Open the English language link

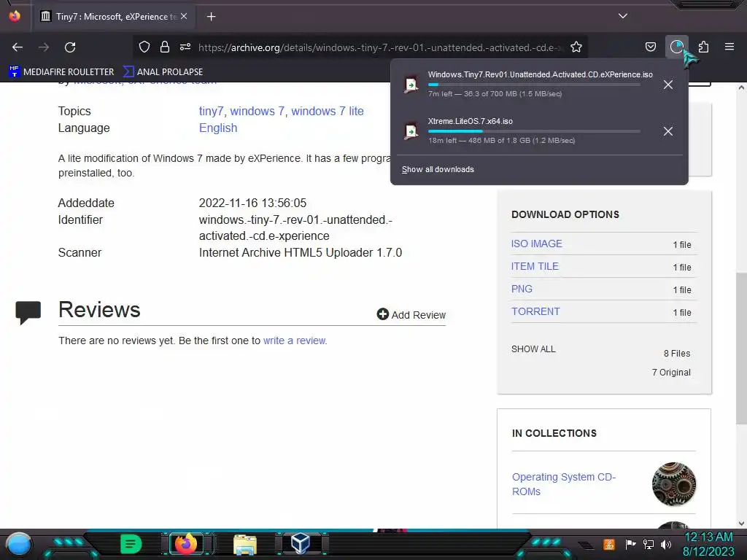coord(218,128)
